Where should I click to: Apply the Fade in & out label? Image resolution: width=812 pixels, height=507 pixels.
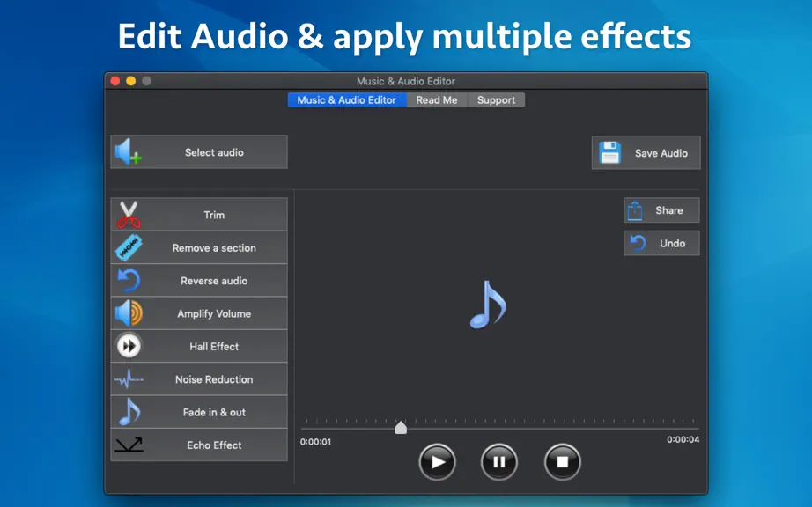214,412
